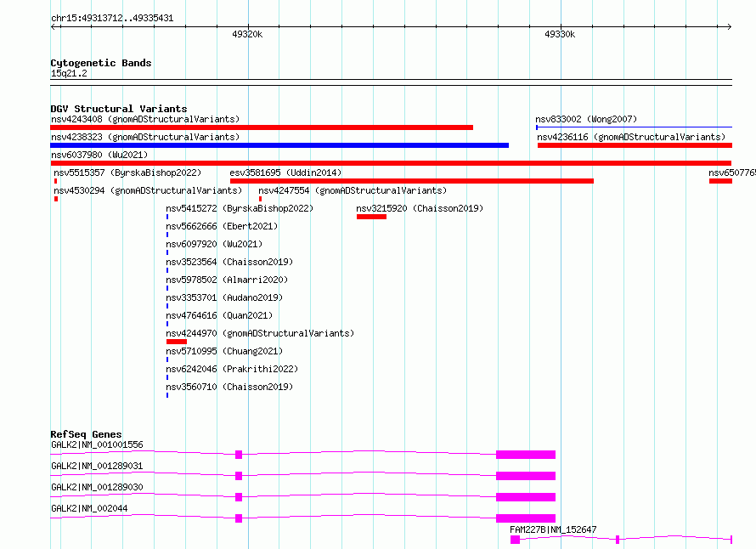Viewport: 756px width, 549px height.
Task: Click the DGV Structural Variants track title
Action: 119,109
